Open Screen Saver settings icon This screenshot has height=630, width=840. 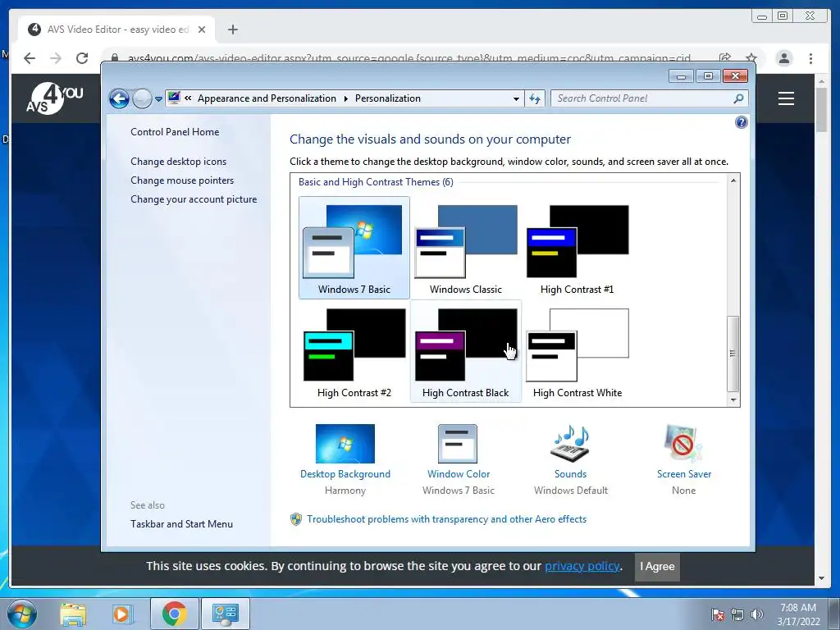(683, 444)
